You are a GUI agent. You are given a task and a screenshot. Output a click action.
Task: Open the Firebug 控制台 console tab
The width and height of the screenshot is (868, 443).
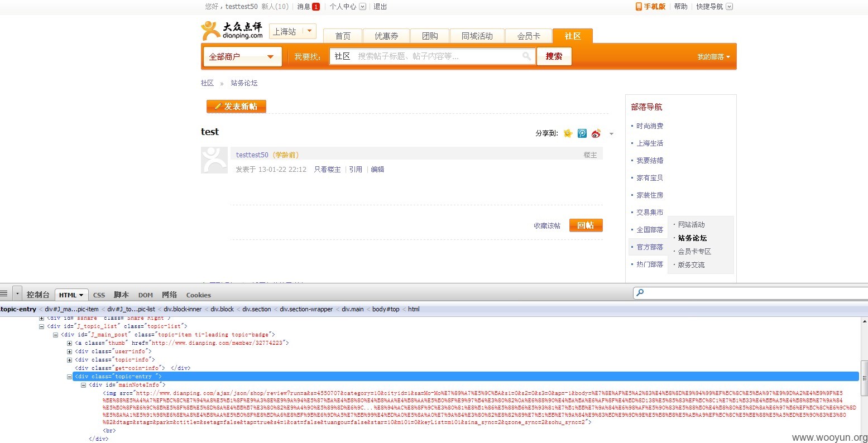(38, 295)
